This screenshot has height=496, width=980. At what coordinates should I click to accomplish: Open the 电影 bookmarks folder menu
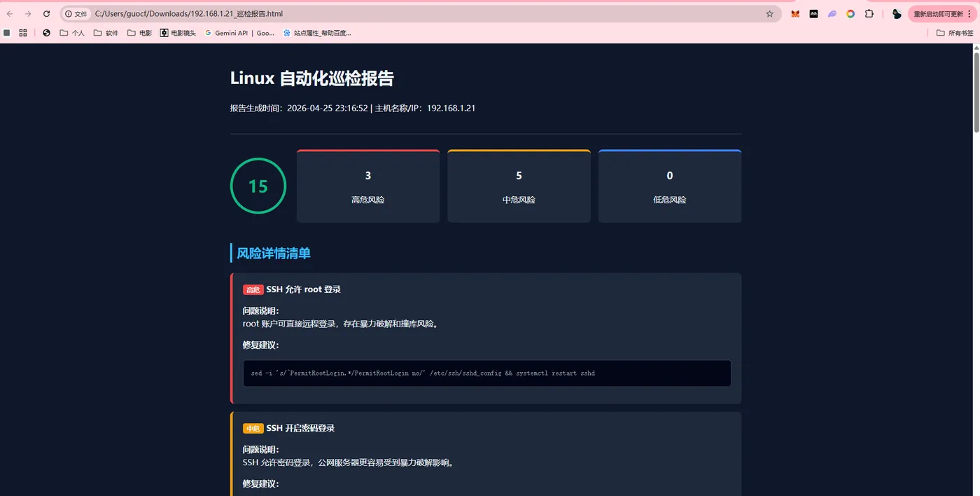[x=139, y=32]
